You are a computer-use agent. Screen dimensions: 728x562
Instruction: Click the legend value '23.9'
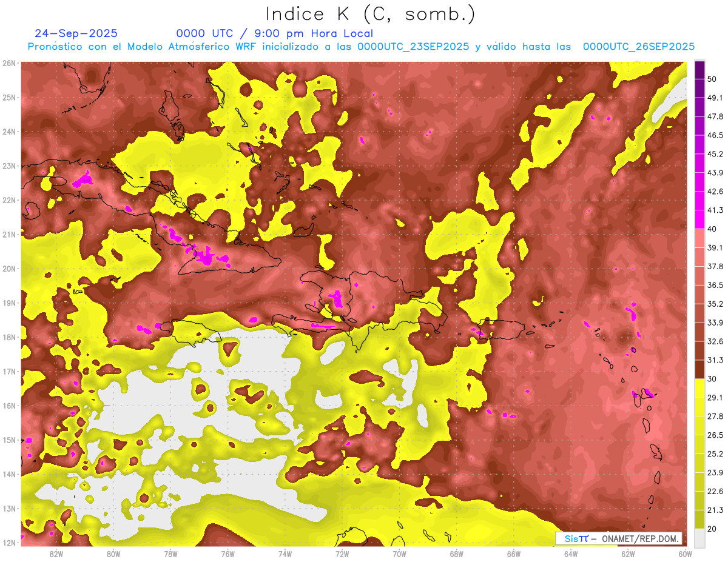[715, 473]
